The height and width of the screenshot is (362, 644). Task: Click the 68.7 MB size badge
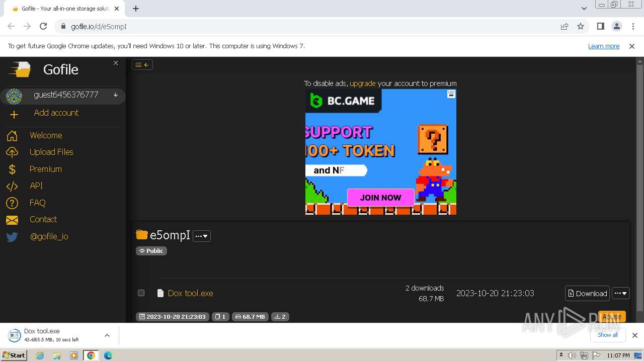250,317
